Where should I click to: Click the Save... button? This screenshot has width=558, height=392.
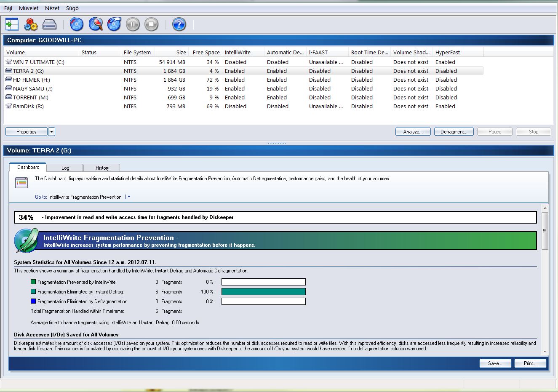[495, 363]
